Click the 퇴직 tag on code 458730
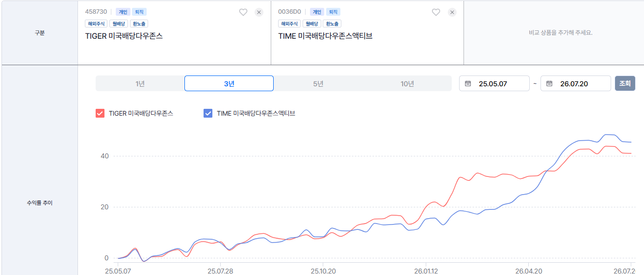 (139, 12)
